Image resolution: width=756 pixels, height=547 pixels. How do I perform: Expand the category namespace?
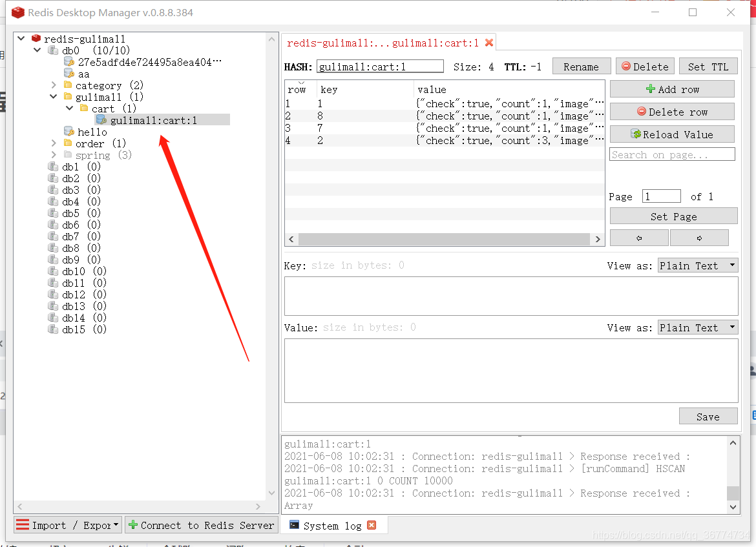click(x=54, y=85)
